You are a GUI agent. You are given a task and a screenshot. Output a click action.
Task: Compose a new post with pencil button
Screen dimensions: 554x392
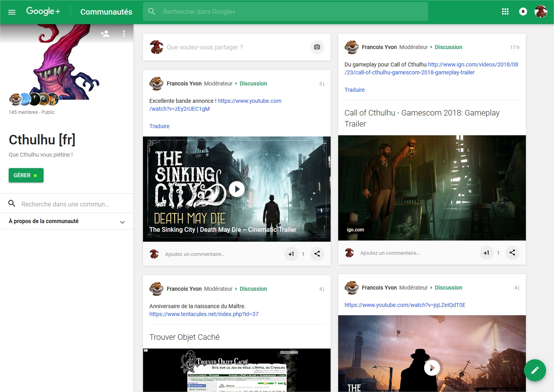[x=535, y=370]
